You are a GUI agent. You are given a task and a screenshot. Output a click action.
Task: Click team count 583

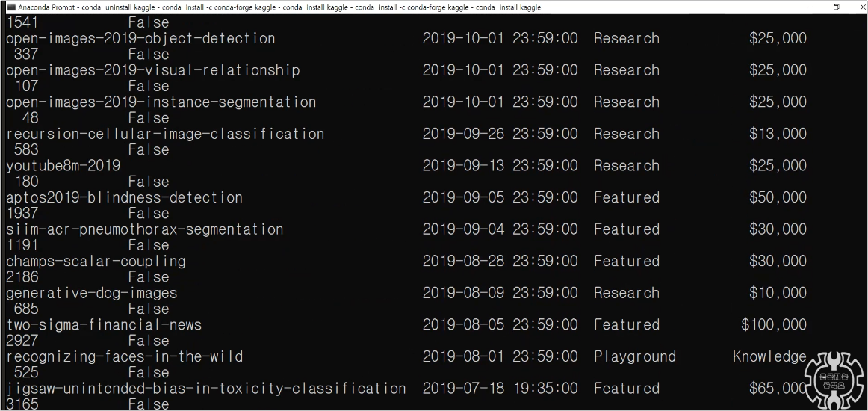pos(27,150)
